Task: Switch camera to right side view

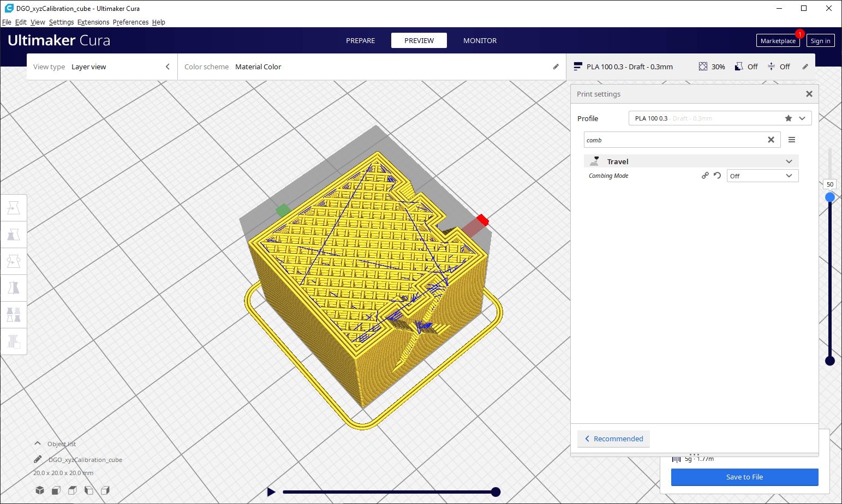Action: [105, 490]
